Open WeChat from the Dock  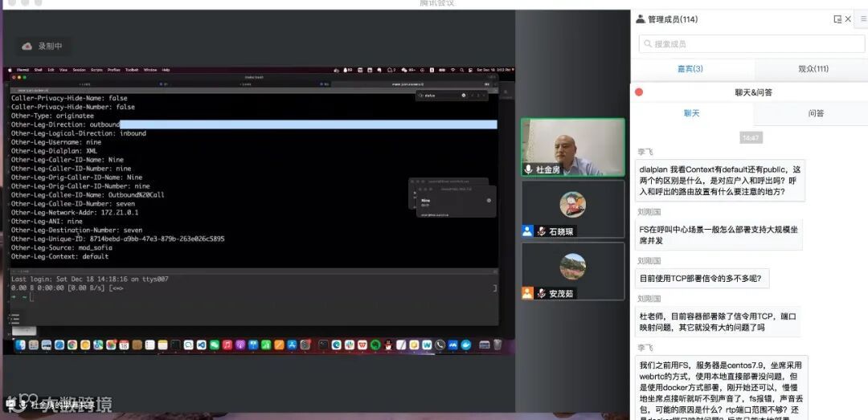tap(215, 345)
